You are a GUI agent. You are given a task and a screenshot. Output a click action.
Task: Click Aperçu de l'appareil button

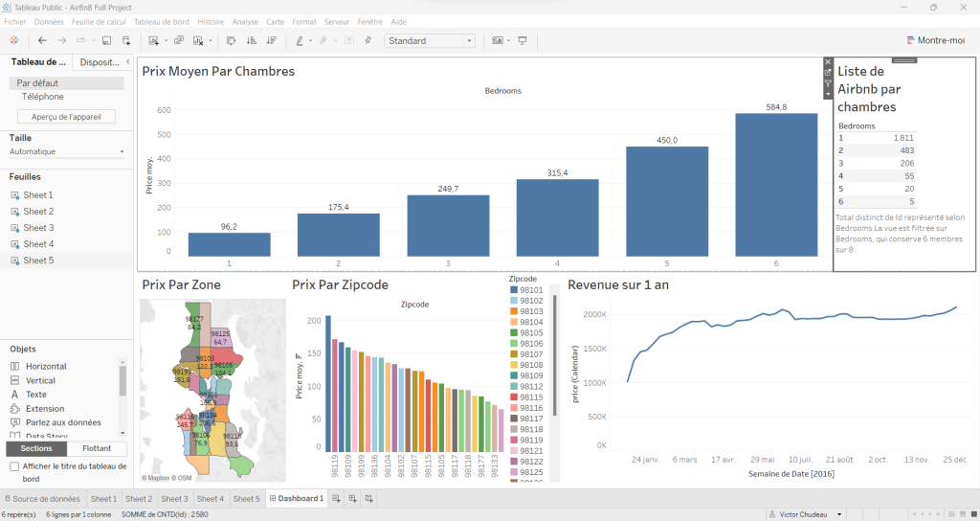[66, 117]
